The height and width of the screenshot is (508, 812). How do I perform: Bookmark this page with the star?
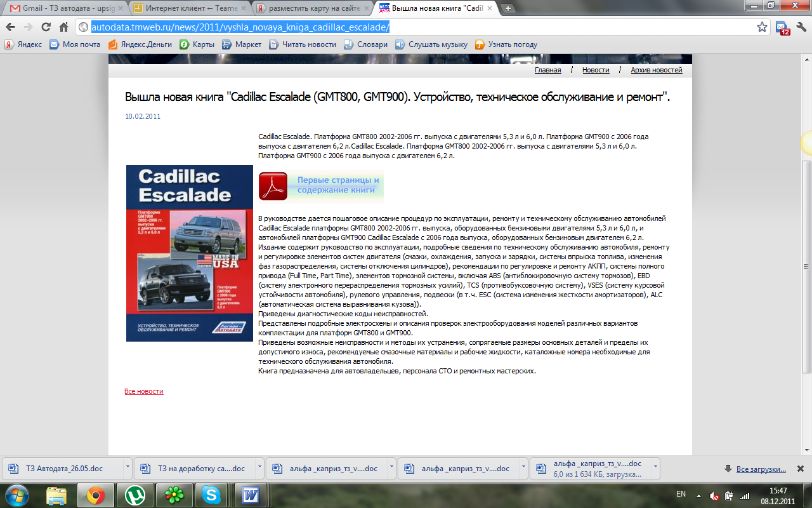click(762, 27)
